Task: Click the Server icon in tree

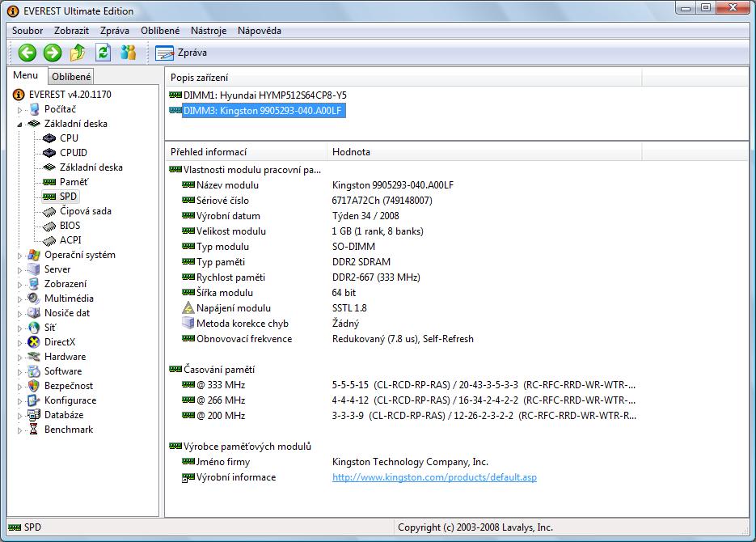Action: pyautogui.click(x=34, y=269)
